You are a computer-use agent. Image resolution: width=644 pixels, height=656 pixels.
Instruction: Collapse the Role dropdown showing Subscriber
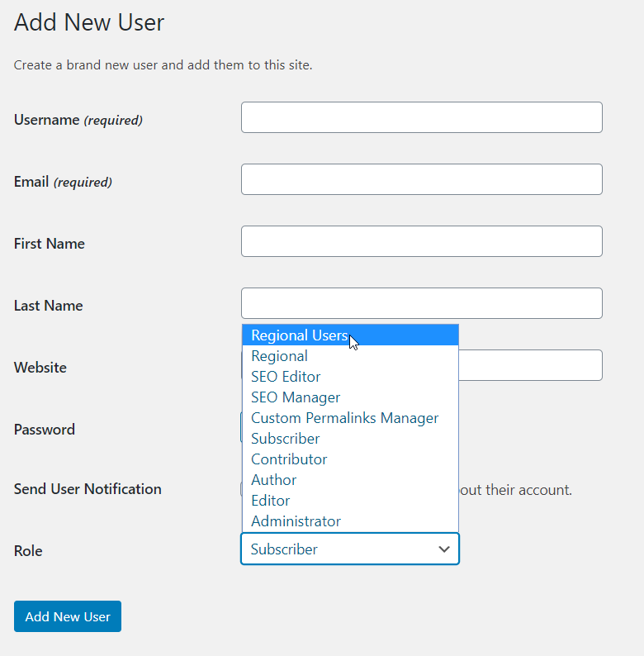[x=350, y=549]
